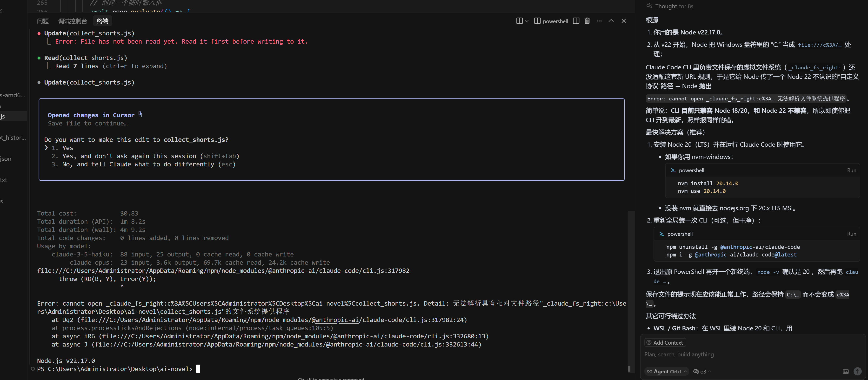Open the new terminal profile dropdown arrow
The width and height of the screenshot is (868, 380).
527,21
